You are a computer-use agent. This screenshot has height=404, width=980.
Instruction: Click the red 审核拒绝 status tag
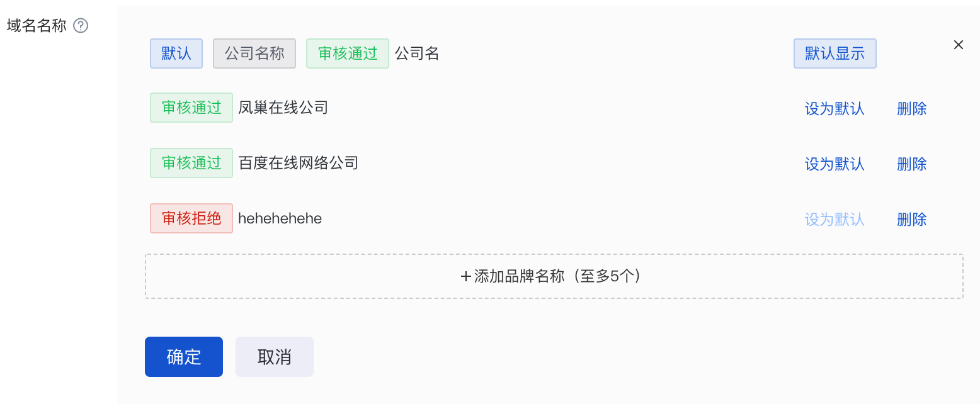point(191,218)
